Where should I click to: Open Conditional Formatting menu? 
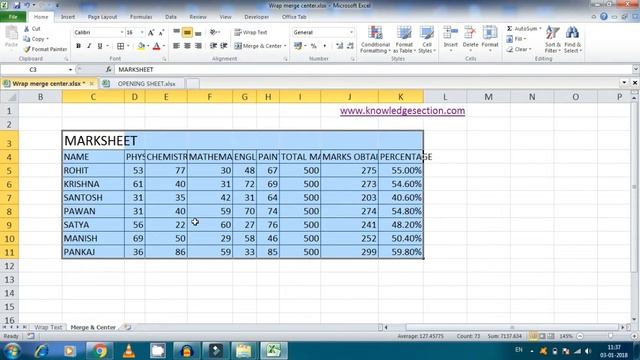tap(375, 39)
